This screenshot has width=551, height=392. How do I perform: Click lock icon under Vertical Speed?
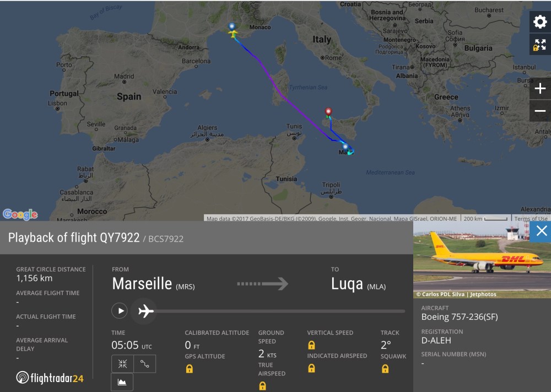click(311, 345)
